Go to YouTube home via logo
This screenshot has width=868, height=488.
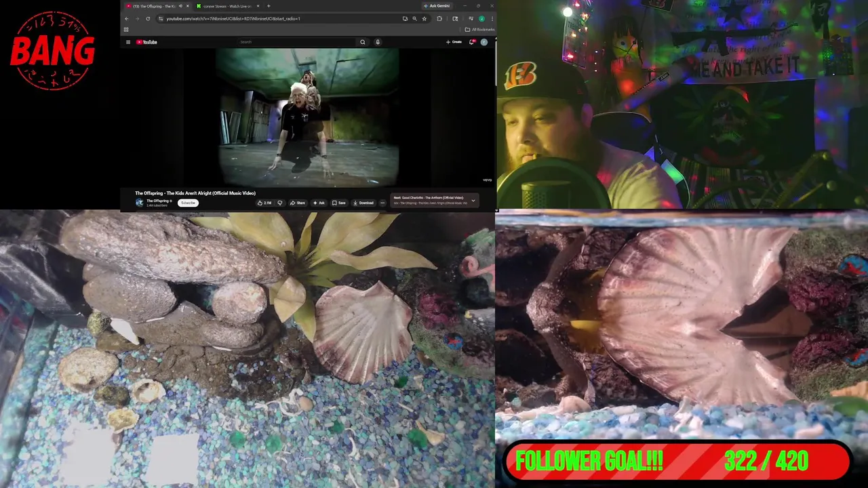click(146, 42)
